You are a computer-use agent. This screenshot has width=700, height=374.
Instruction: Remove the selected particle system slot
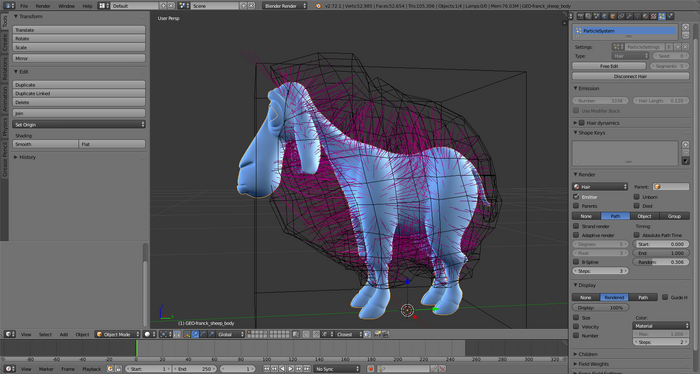point(685,35)
